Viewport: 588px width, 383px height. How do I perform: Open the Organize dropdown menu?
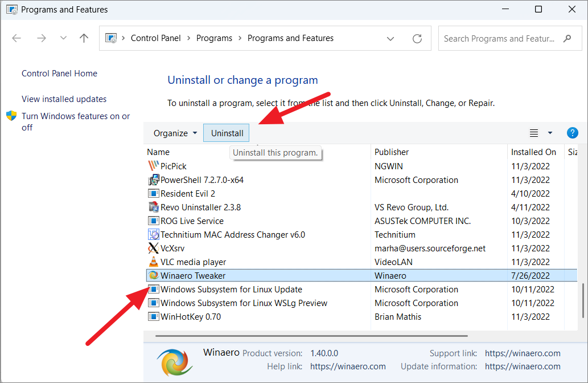tap(175, 133)
